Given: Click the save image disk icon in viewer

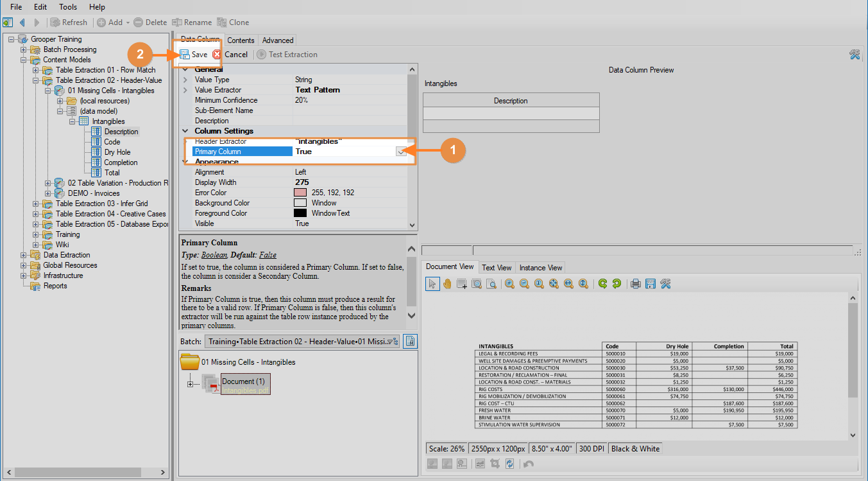Looking at the screenshot, I should click(x=650, y=284).
